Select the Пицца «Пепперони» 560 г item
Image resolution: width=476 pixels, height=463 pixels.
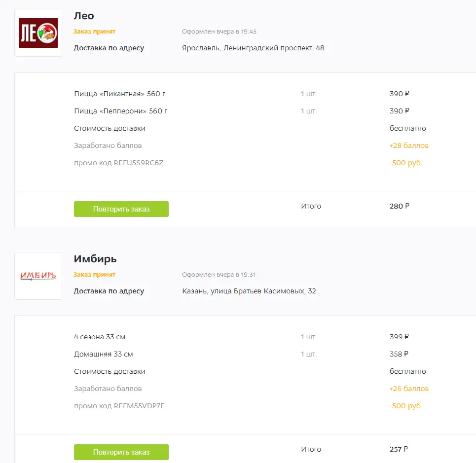[x=120, y=111]
